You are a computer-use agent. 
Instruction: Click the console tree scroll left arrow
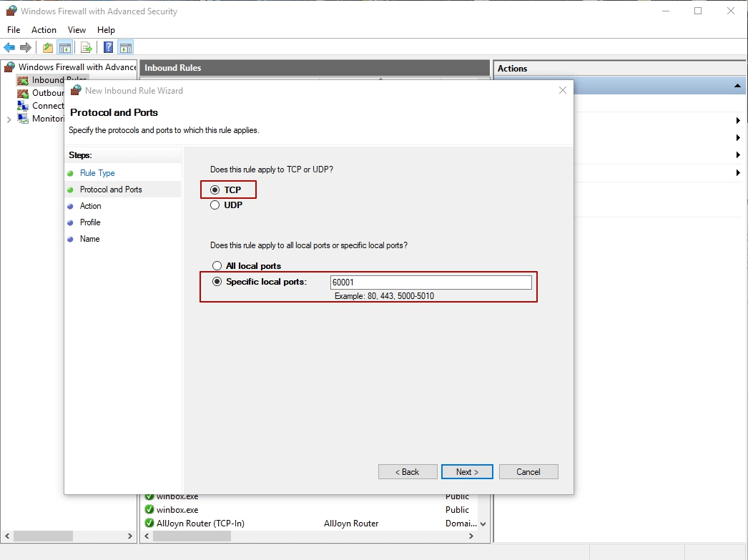[6, 536]
